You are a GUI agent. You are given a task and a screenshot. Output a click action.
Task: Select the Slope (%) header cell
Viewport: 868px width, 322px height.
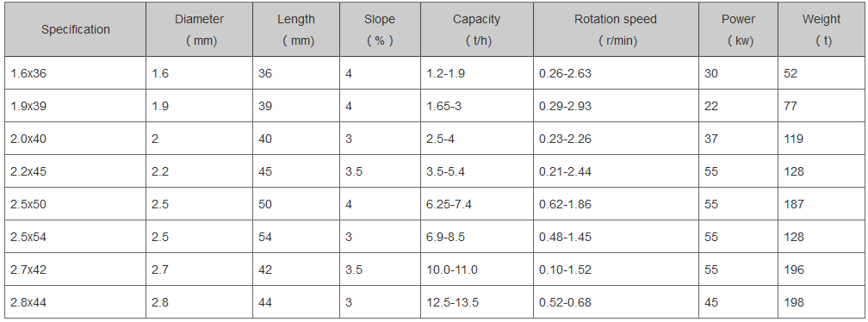(x=380, y=30)
